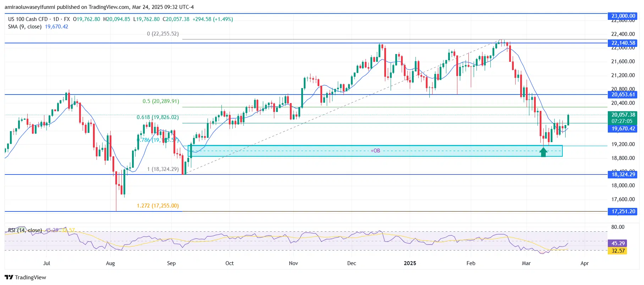The width and height of the screenshot is (644, 285).
Task: Click the +OB order block label
Action: click(375, 151)
